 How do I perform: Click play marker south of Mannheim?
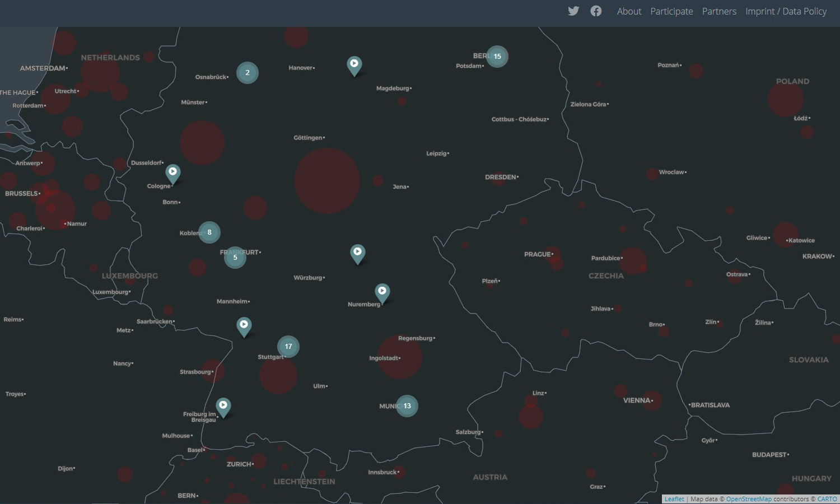[x=244, y=325]
